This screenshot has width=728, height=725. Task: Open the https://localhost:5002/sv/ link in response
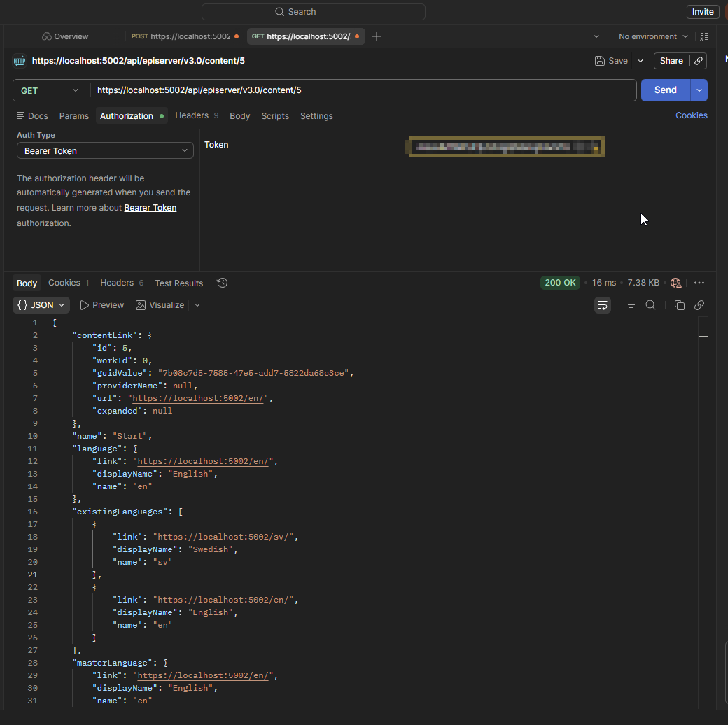223,537
